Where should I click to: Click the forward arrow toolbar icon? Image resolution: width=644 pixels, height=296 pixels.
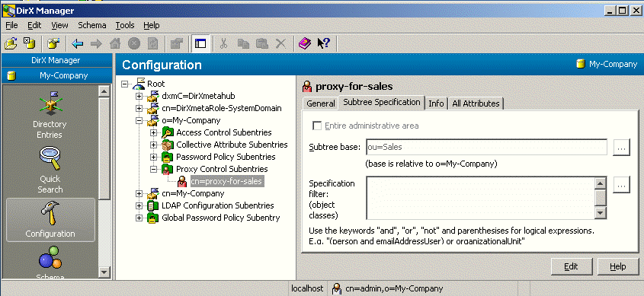click(96, 43)
